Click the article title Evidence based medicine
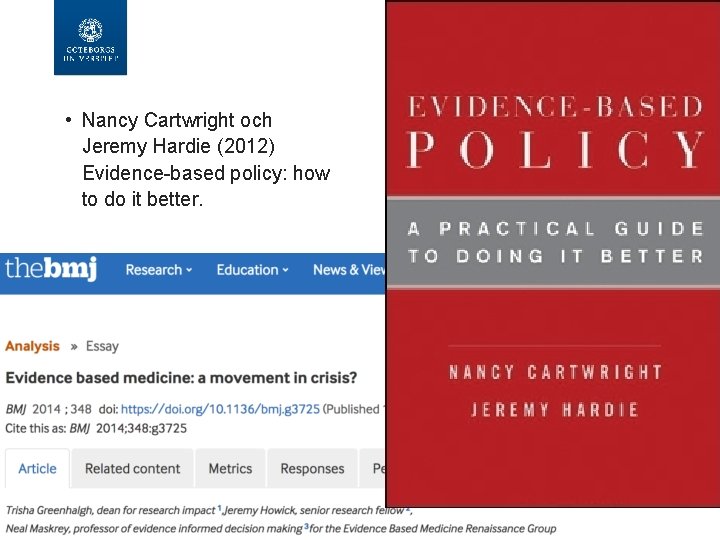 (181, 378)
